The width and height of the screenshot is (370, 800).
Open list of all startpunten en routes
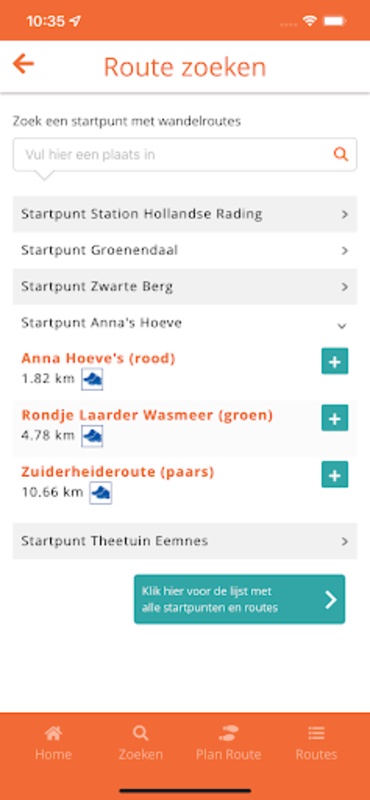click(239, 599)
